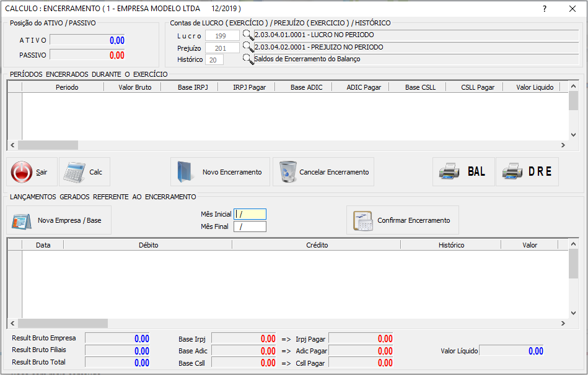Print the DRE report
Screen dimensions: 588x375
(x=527, y=172)
